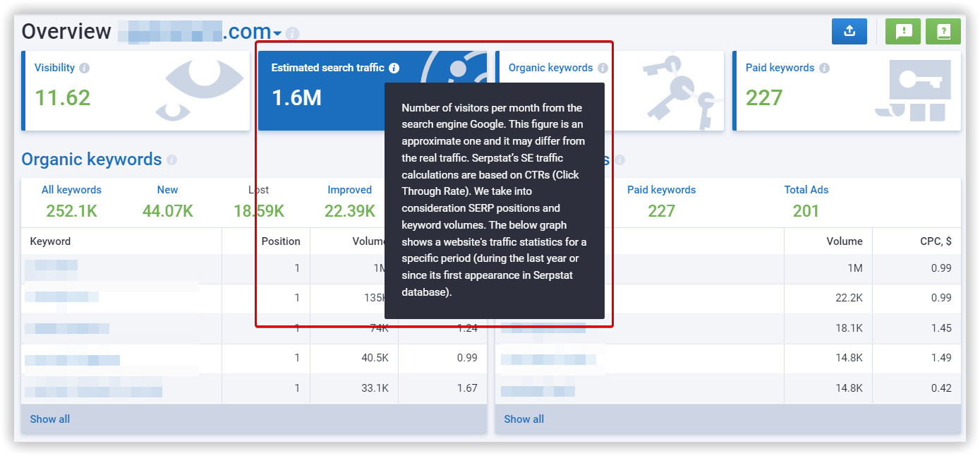Select Paid keywords 227 tab in ads panel
This screenshot has height=456, width=980.
pos(662,201)
